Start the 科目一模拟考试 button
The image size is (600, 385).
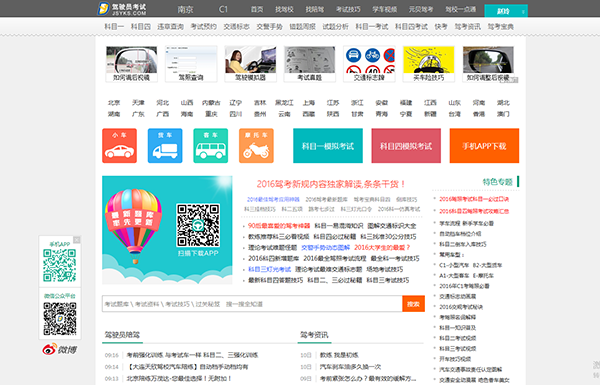point(328,146)
